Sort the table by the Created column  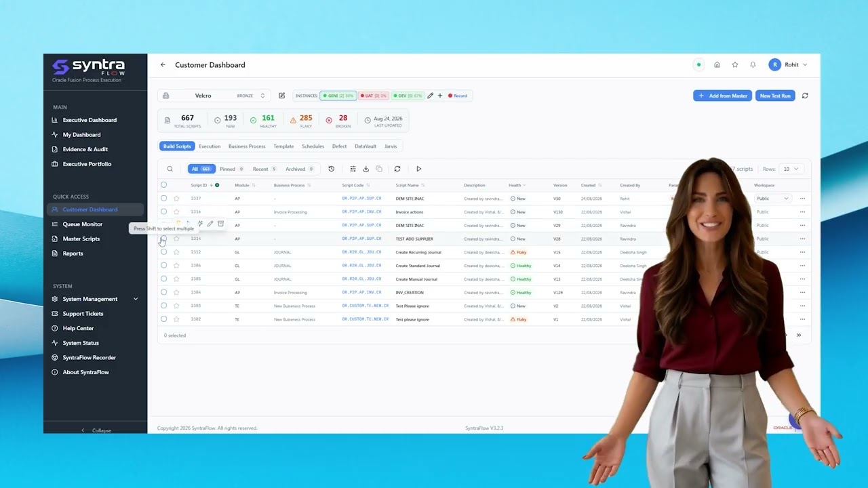591,185
